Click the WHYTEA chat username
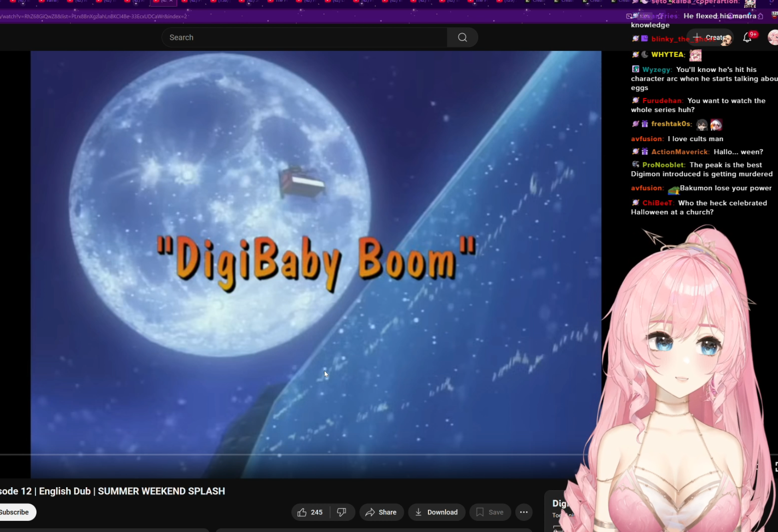Screen dimensions: 778x532 coord(668,54)
